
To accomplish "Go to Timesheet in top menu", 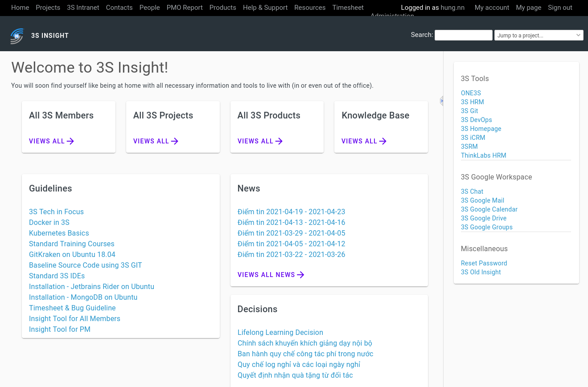I will coord(348,8).
